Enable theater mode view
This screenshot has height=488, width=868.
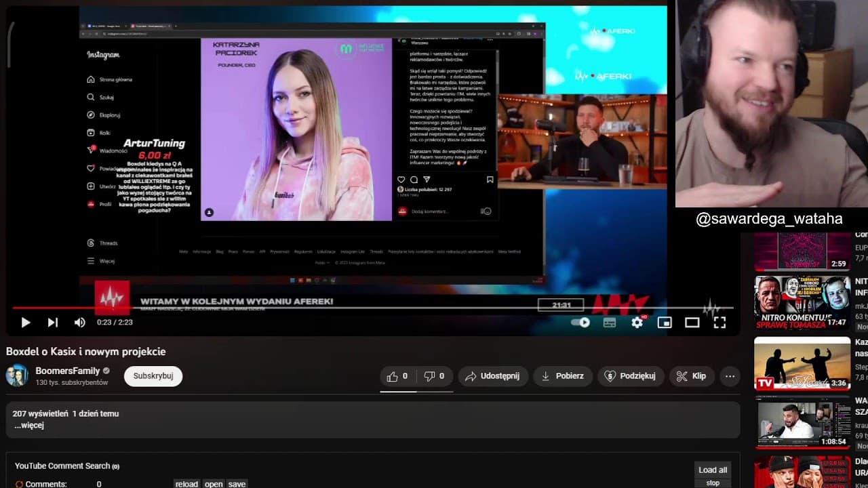tap(692, 323)
